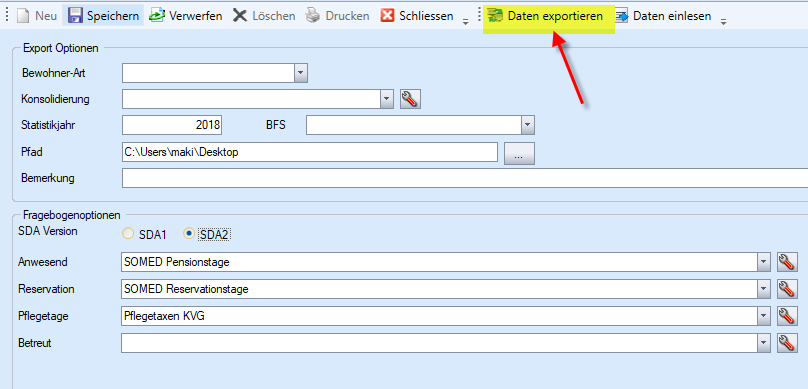Click the Pflegetaxen KVG value
808x389 pixels.
(x=164, y=316)
